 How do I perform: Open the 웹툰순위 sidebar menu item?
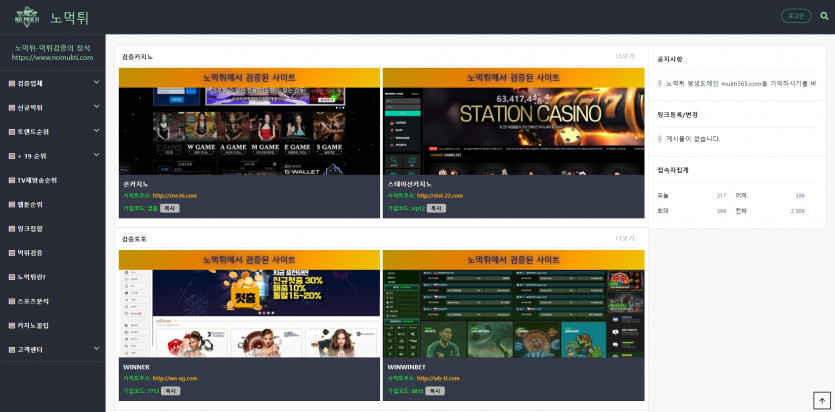point(30,204)
